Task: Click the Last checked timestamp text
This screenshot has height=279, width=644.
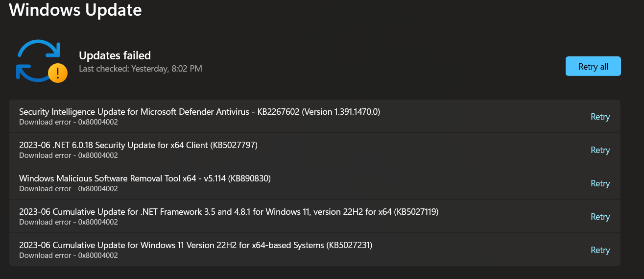Action: (x=141, y=69)
